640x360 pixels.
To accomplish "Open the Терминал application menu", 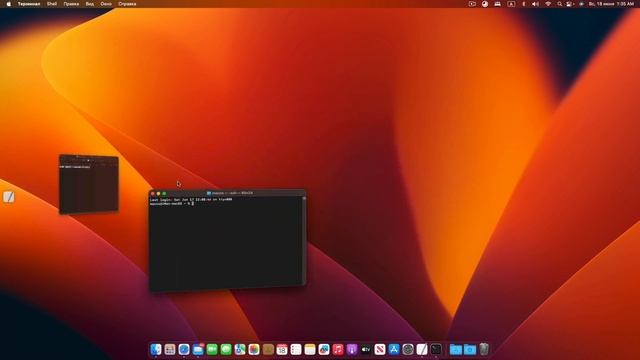I will click(29, 4).
